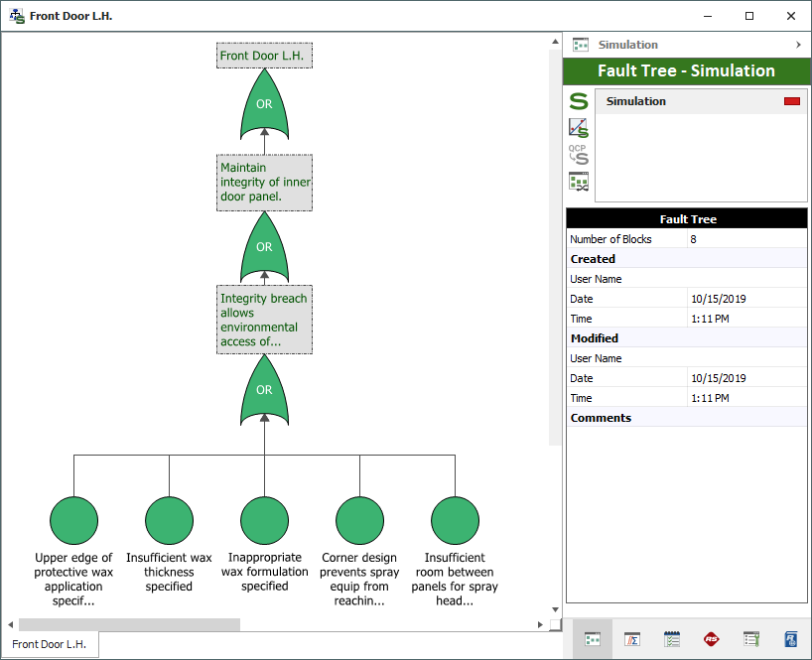The height and width of the screenshot is (660, 812).
Task: Switch to the Front Door L.H. tab
Action: (x=50, y=644)
